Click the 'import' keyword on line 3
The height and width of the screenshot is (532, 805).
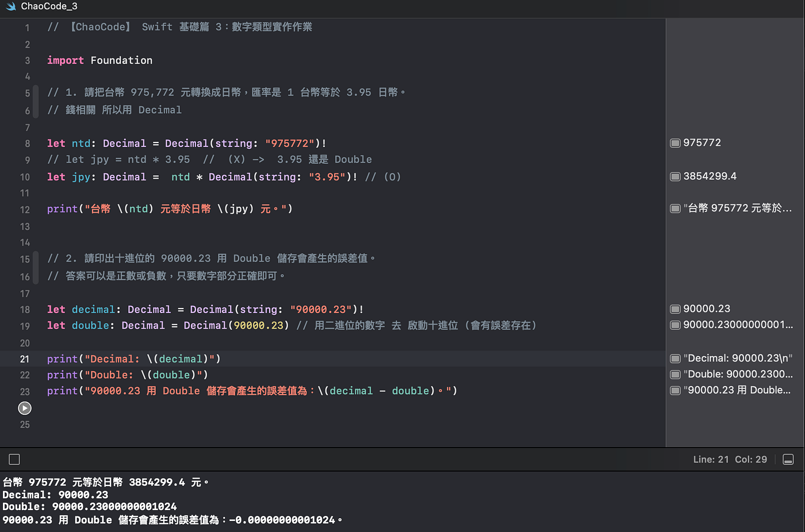pos(66,60)
